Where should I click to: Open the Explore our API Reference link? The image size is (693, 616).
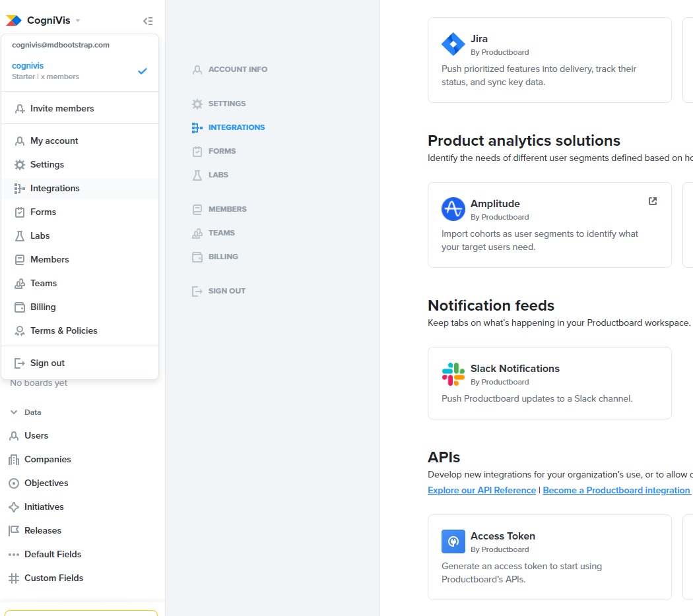(x=481, y=490)
